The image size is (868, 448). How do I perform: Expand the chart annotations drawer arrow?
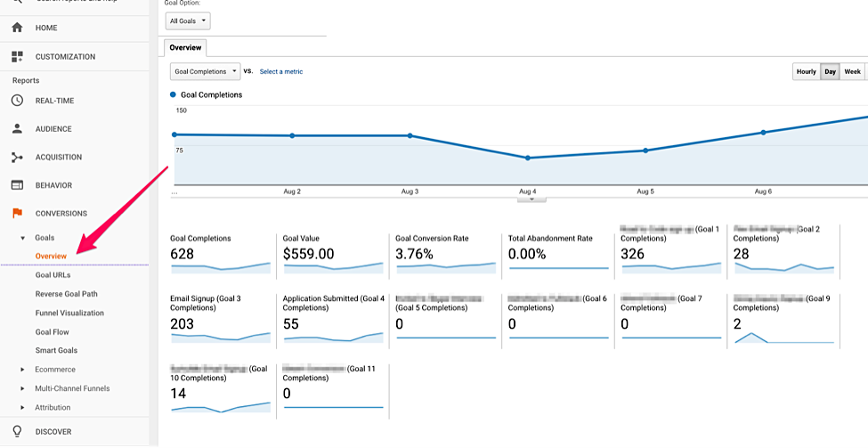531,200
